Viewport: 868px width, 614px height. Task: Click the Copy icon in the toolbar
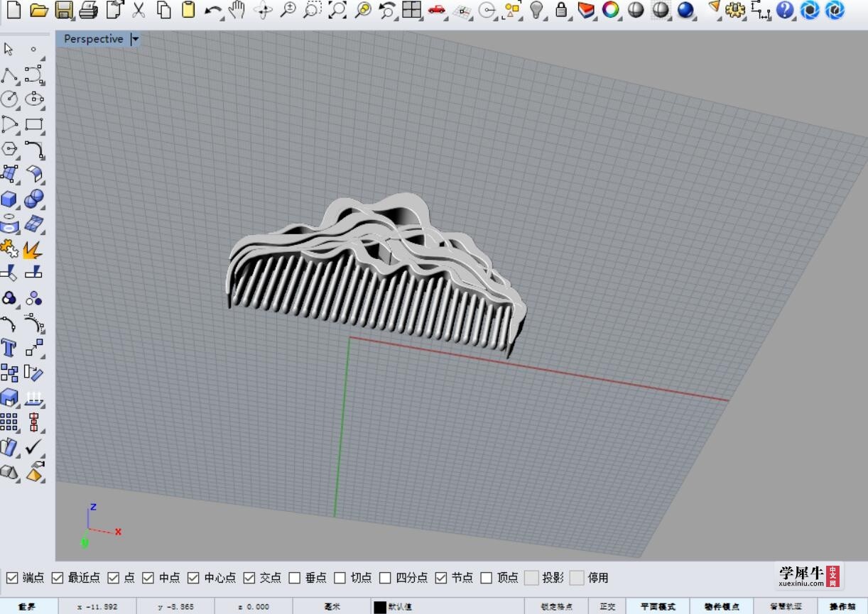click(163, 10)
